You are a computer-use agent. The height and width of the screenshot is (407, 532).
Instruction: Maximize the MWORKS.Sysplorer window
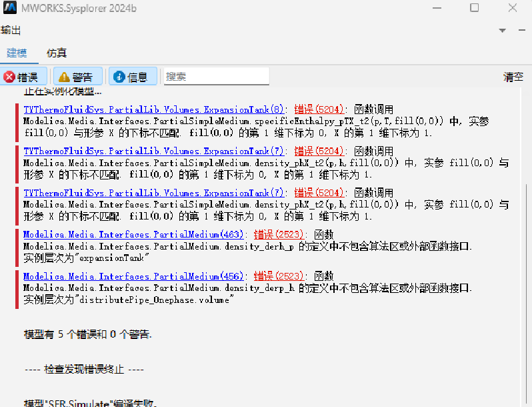(474, 8)
